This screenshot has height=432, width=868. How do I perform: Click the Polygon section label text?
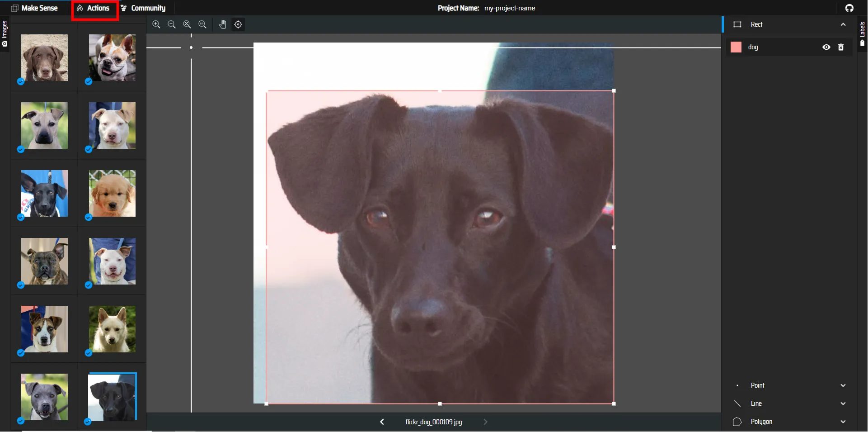(x=761, y=422)
